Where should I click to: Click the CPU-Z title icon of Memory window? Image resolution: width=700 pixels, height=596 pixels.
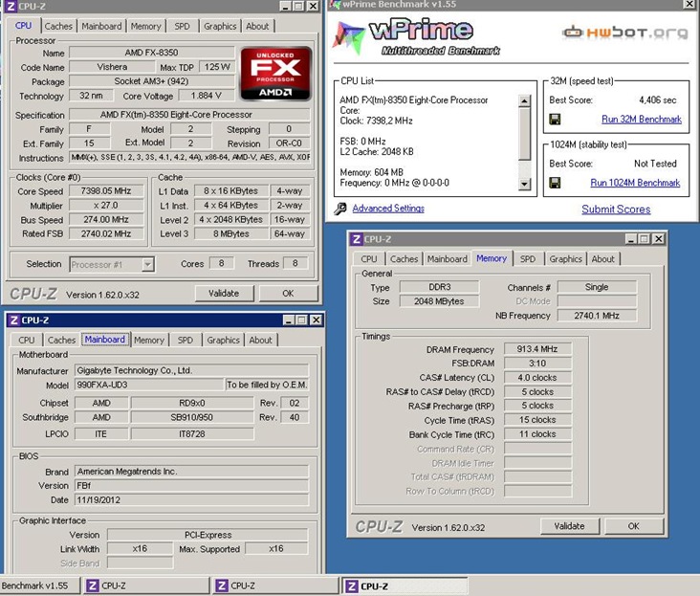[x=357, y=239]
